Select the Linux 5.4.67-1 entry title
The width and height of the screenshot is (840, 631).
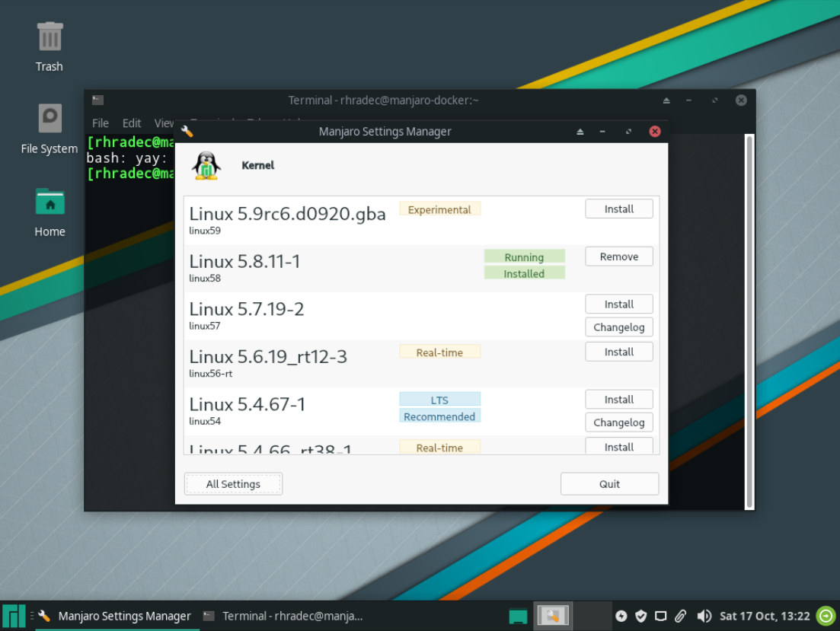[x=247, y=404]
